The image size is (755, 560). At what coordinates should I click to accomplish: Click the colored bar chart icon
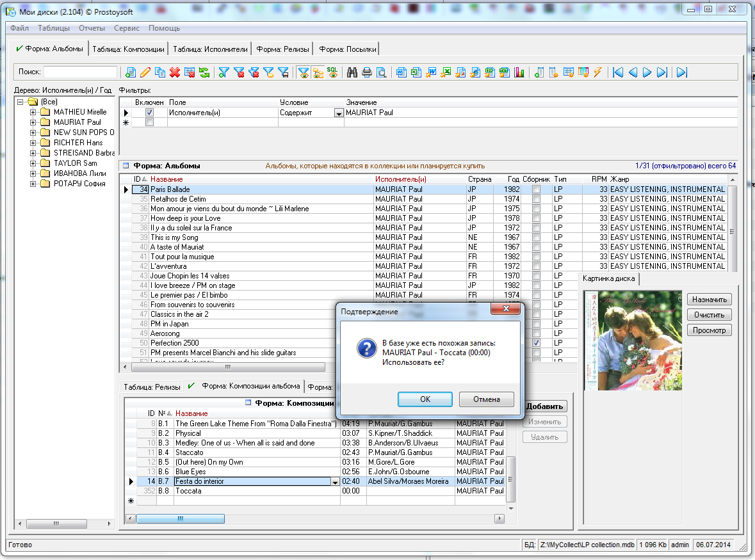coord(519,72)
